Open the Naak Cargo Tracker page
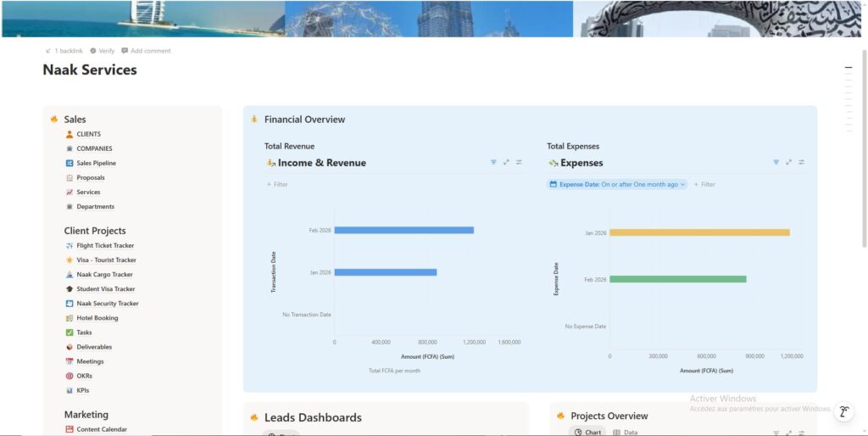Screen dimensions: 868x436 pyautogui.click(x=104, y=275)
